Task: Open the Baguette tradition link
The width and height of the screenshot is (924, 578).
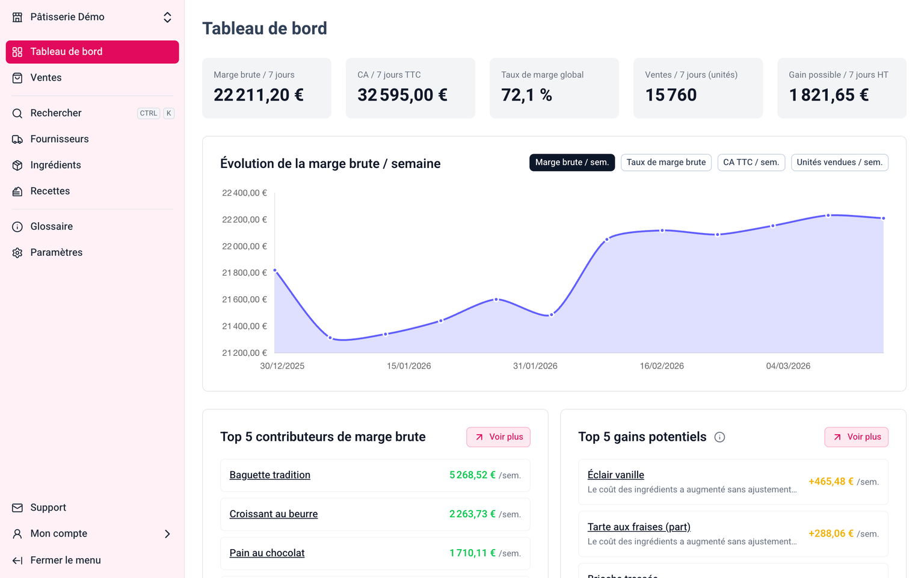Action: [269, 475]
